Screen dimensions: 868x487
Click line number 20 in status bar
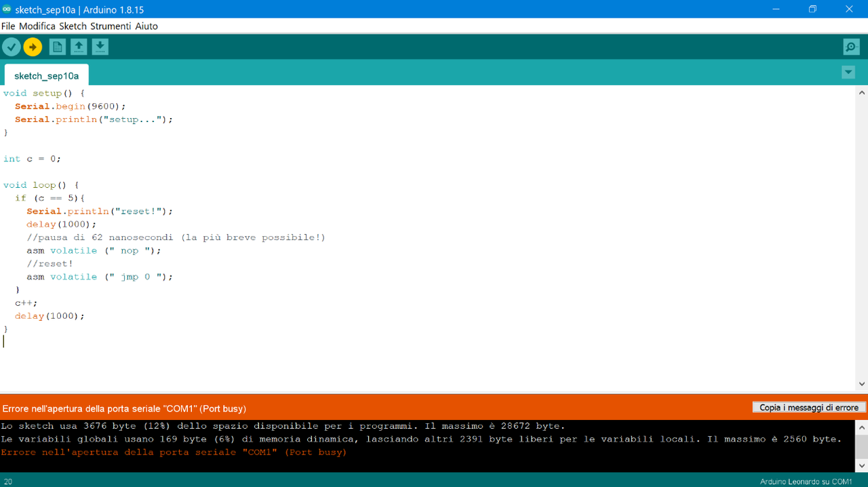[8, 482]
